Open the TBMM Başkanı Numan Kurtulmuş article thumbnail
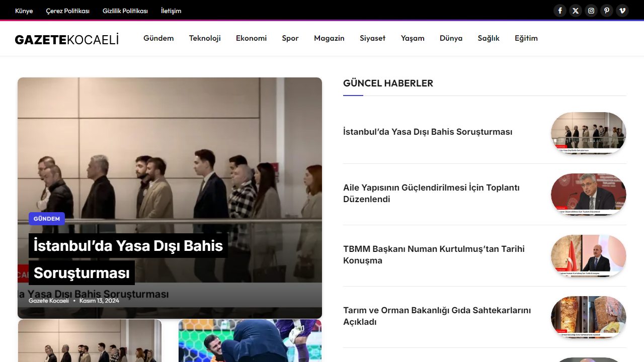Image resolution: width=644 pixels, height=362 pixels. tap(588, 255)
